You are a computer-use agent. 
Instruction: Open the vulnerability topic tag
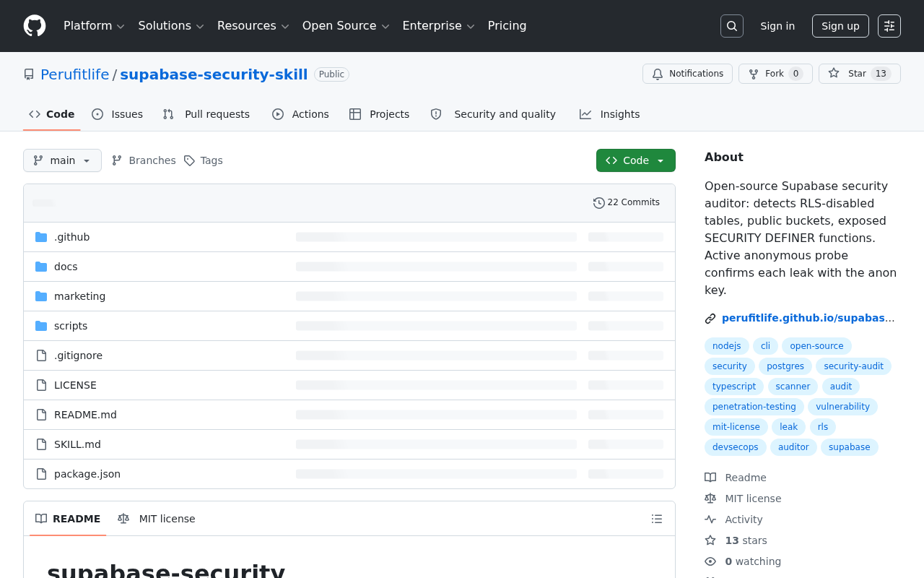842,407
